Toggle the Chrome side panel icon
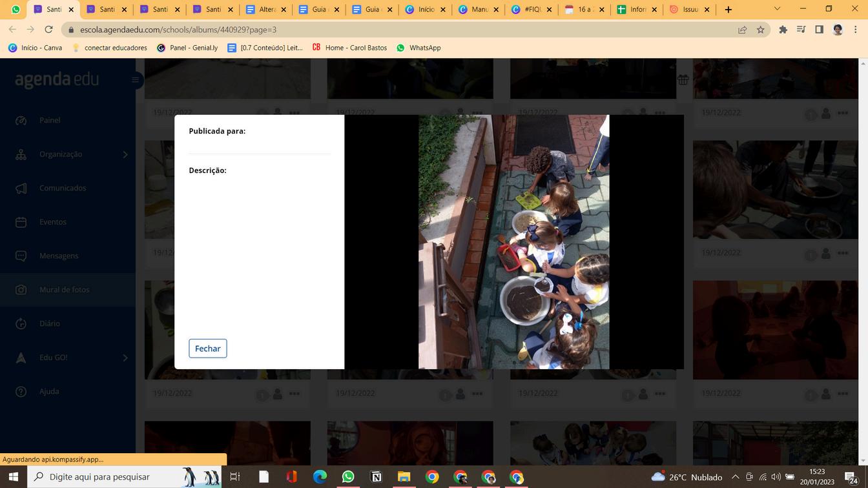Image resolution: width=868 pixels, height=488 pixels. pos(819,30)
